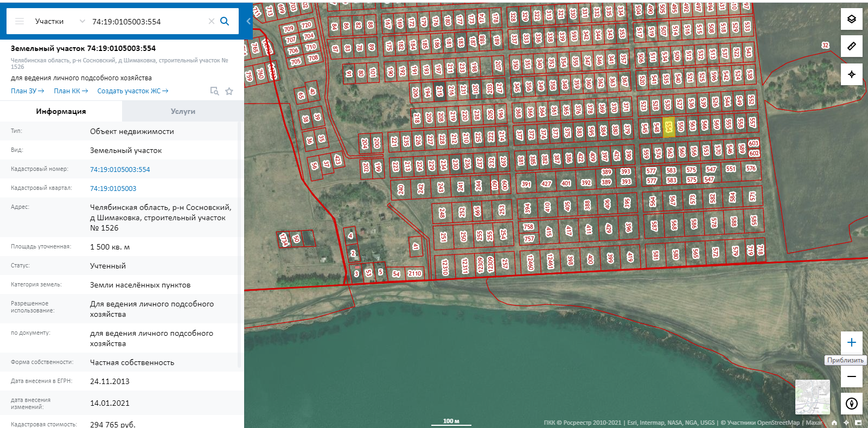The height and width of the screenshot is (428, 868).
Task: Open the План КК link
Action: pos(71,91)
